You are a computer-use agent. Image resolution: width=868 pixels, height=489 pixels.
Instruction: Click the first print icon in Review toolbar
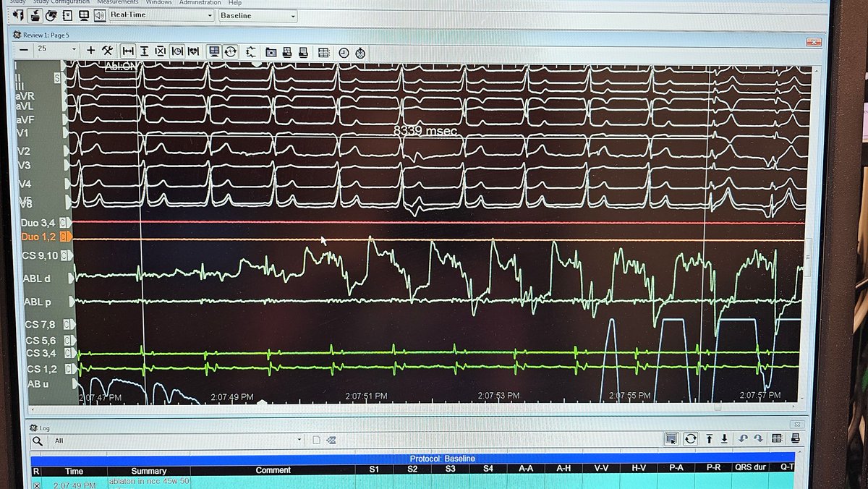(287, 52)
